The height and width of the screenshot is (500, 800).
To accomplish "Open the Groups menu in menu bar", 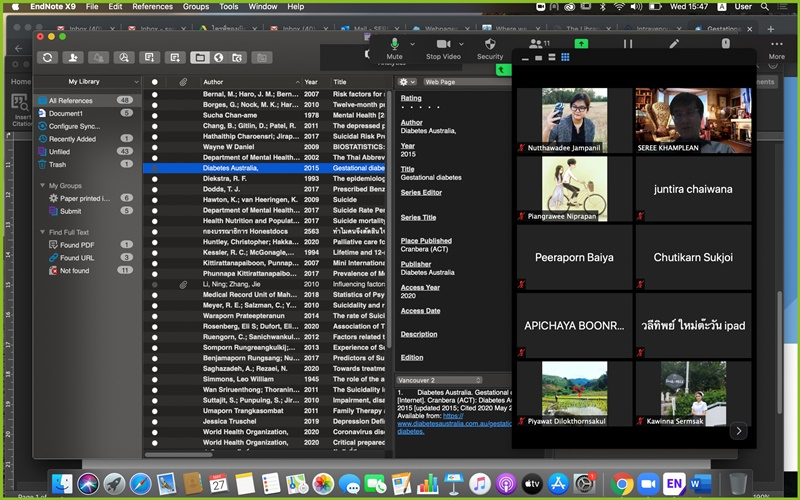I will click(196, 7).
